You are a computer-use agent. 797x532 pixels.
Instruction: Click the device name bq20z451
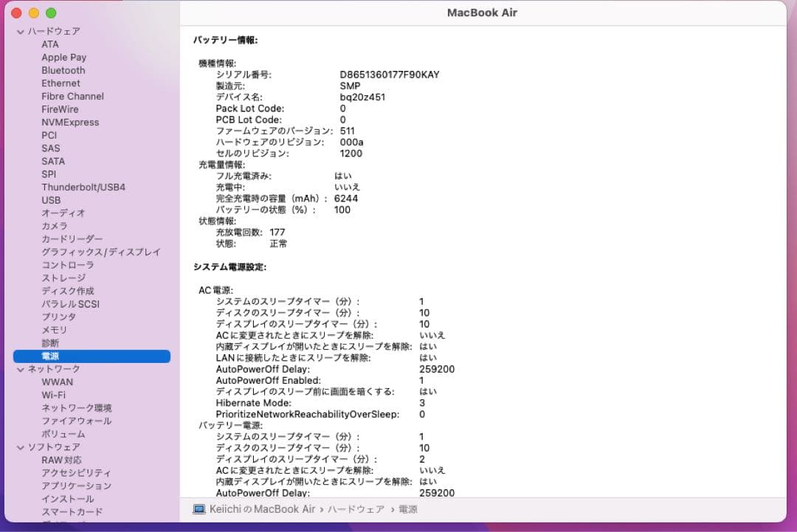pos(362,97)
